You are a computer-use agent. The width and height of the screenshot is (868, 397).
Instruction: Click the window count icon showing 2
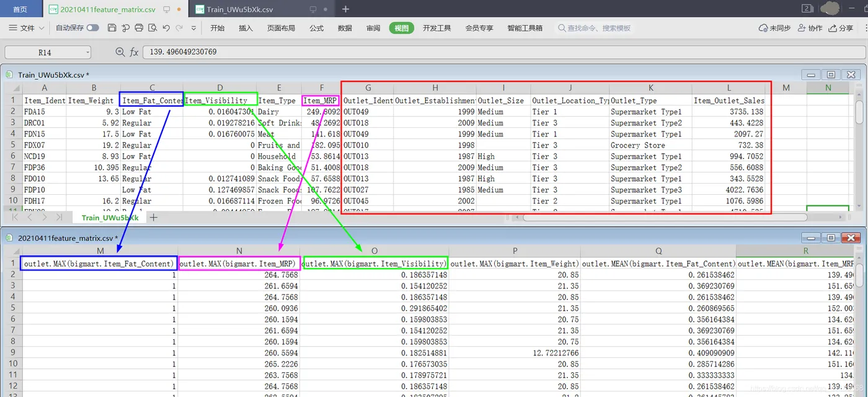click(x=807, y=8)
